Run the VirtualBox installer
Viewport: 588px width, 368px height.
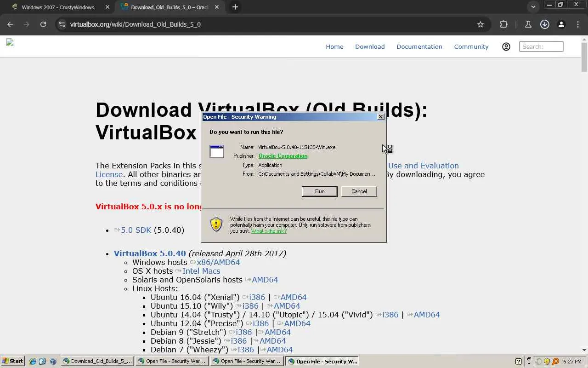(320, 191)
